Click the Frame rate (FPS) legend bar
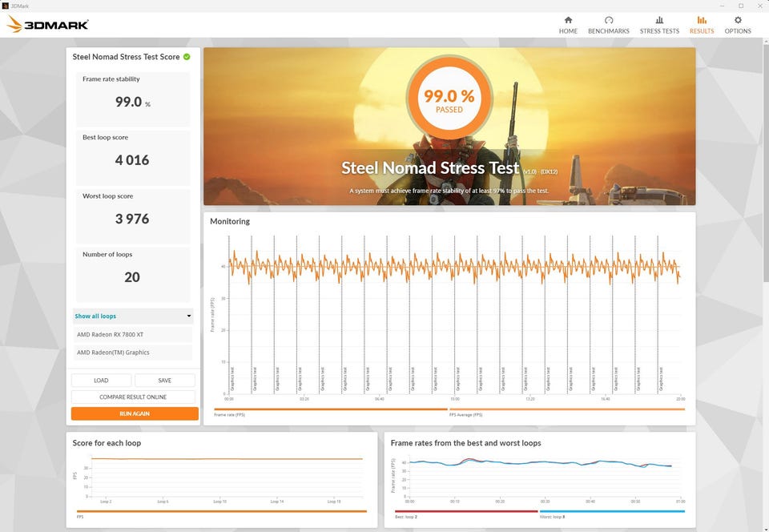 [331, 409]
